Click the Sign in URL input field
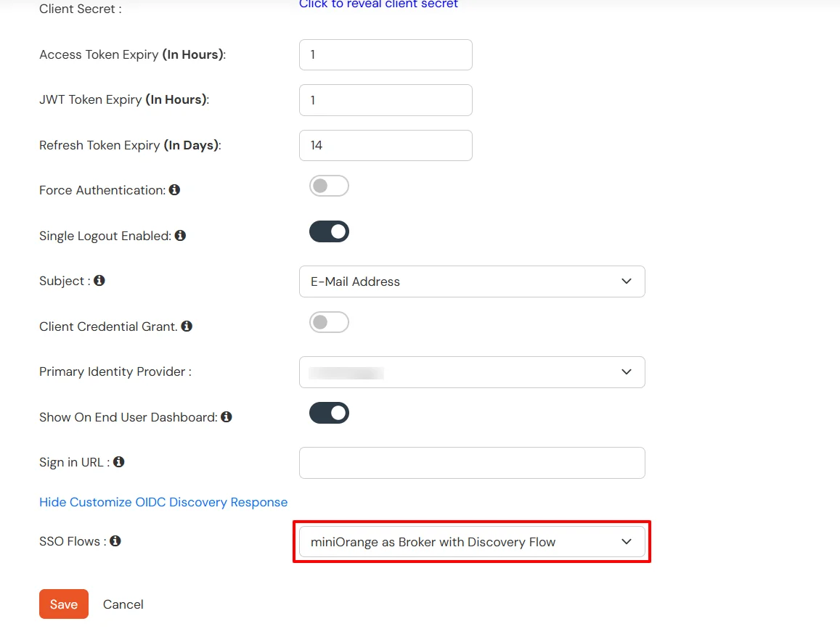The width and height of the screenshot is (840, 629). [472, 462]
